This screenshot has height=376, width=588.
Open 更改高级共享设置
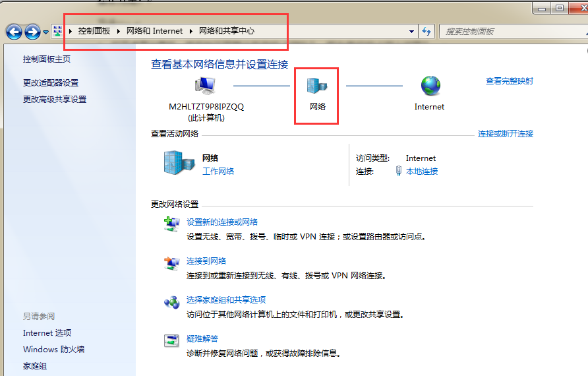pos(55,100)
